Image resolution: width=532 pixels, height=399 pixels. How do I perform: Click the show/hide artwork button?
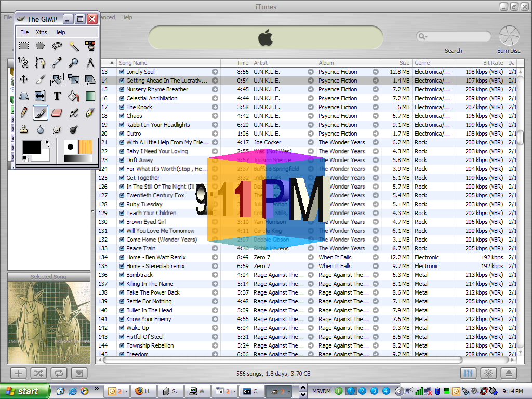pos(79,373)
